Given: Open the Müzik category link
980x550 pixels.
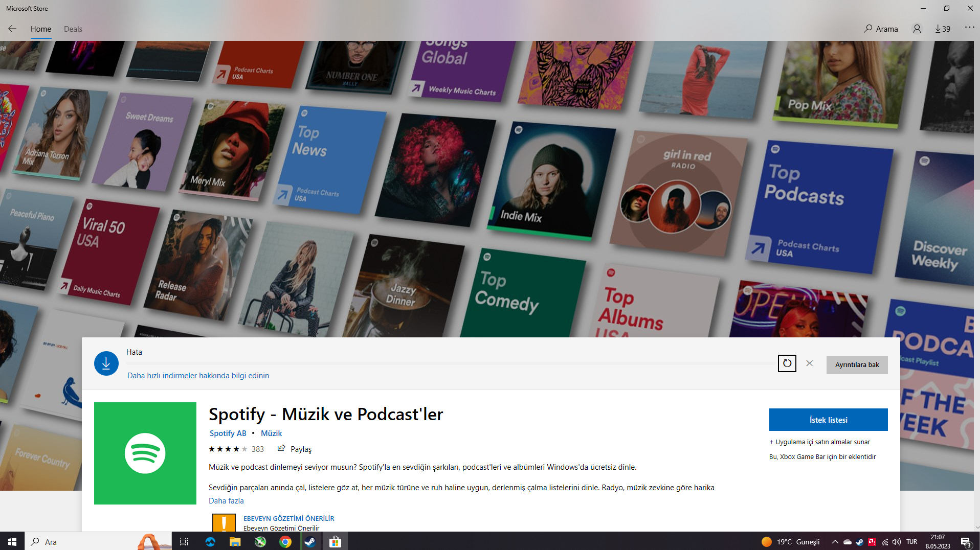Looking at the screenshot, I should point(272,433).
